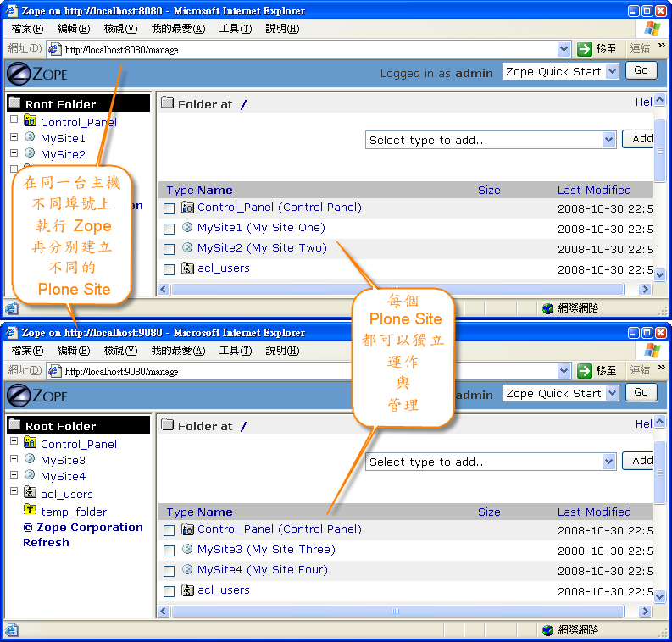Expand MySite4 tree node

[x=14, y=474]
